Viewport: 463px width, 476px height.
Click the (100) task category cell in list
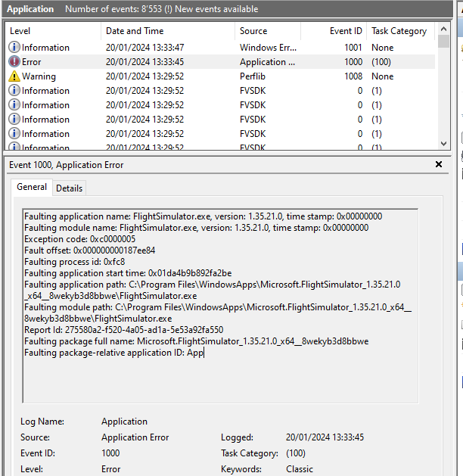point(381,62)
